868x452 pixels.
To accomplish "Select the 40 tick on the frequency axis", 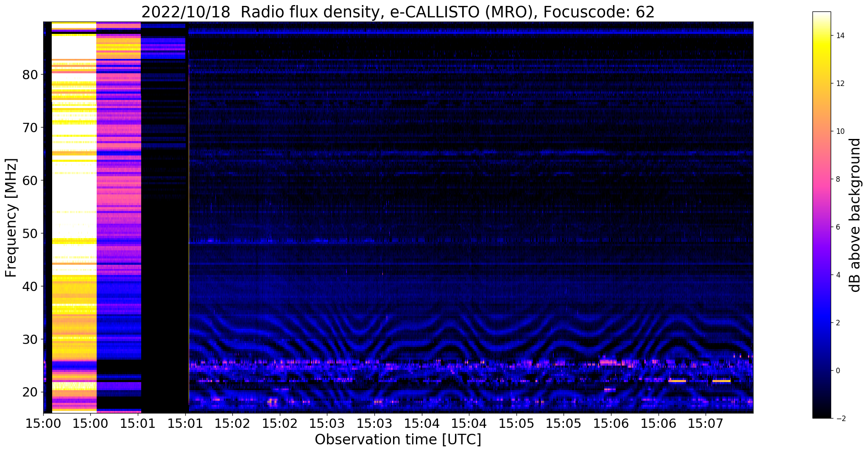I will coord(30,286).
